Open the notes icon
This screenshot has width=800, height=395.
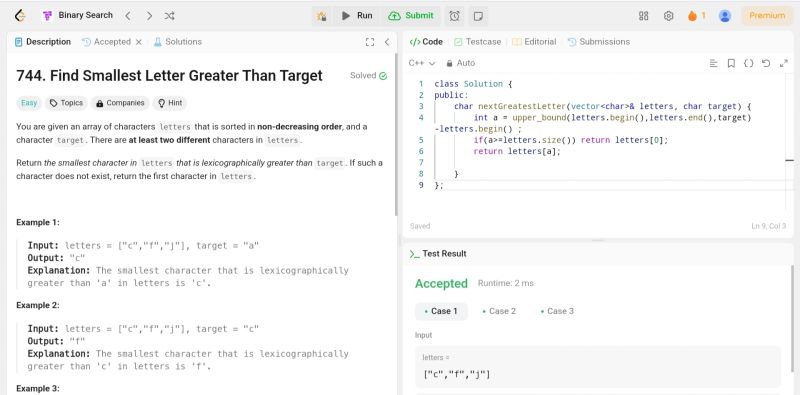tap(478, 16)
